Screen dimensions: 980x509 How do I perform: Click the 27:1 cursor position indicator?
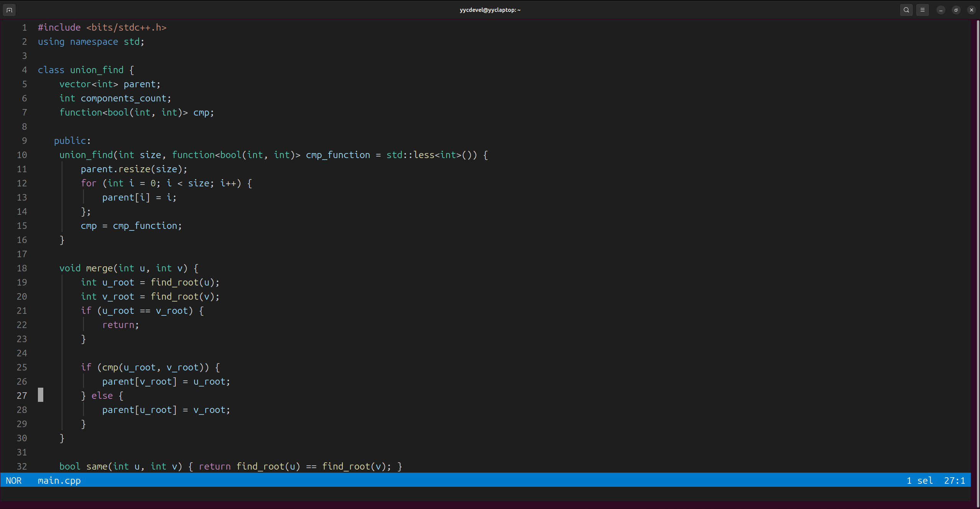point(954,480)
